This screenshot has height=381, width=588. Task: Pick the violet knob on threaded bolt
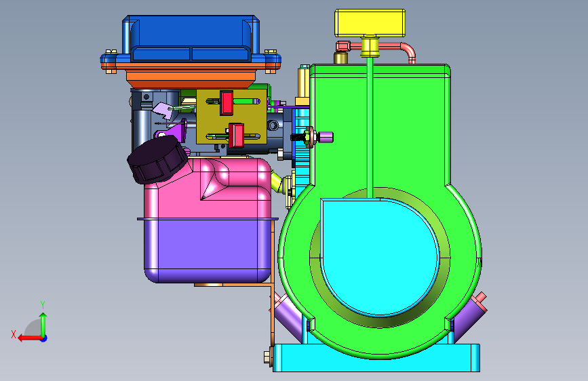click(326, 137)
